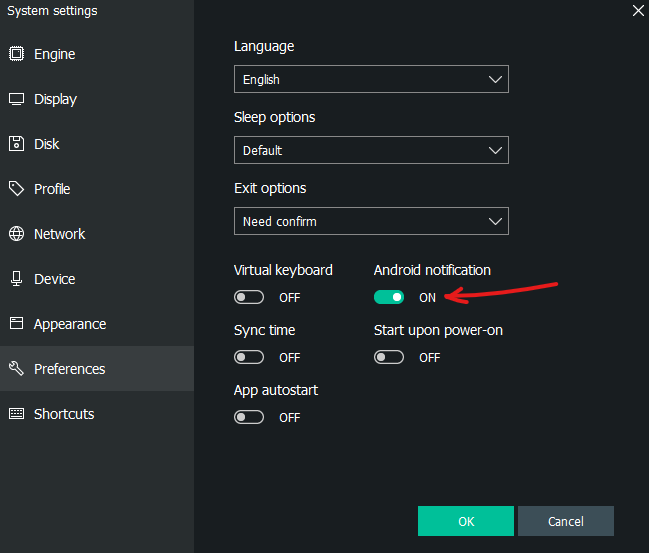Viewport: 649px width, 553px height.
Task: Open the Exit options Need confirm dropdown
Action: 371,221
